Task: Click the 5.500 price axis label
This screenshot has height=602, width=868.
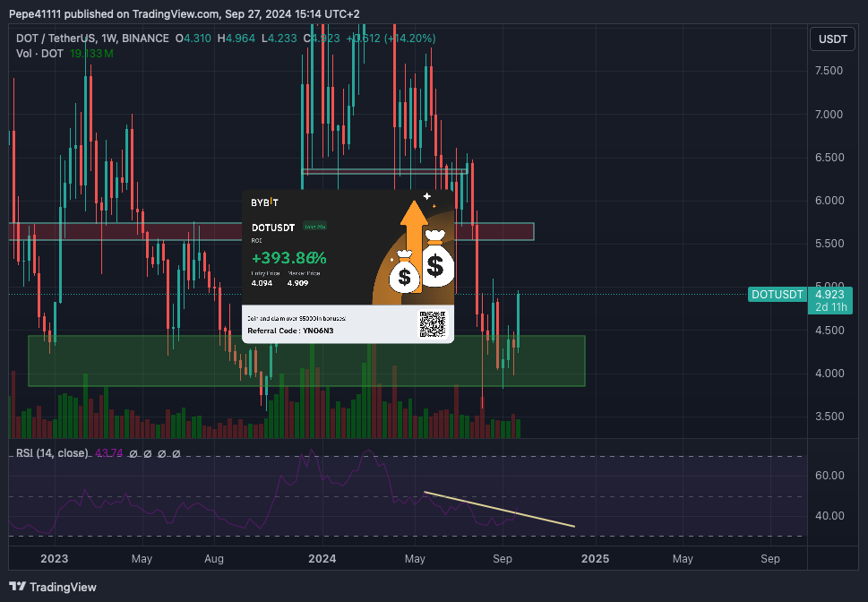Action: tap(829, 244)
